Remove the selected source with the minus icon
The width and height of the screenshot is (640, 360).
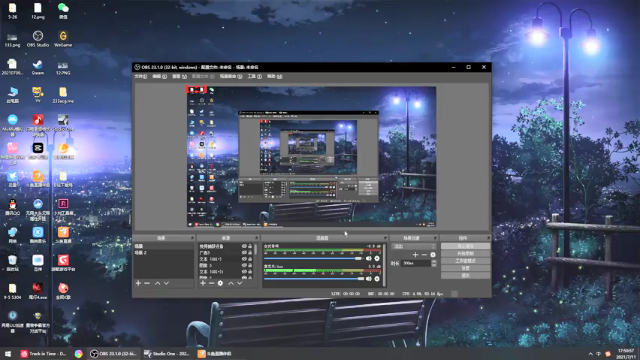pos(211,283)
